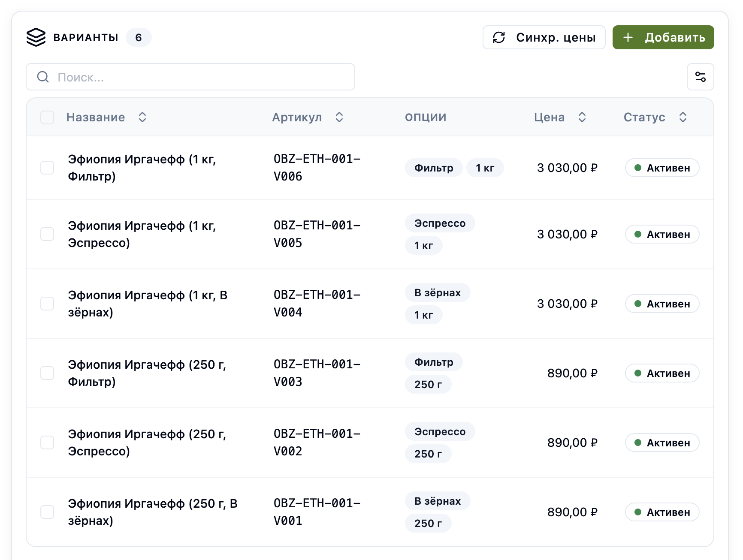Check the row with article V003

[x=47, y=373]
